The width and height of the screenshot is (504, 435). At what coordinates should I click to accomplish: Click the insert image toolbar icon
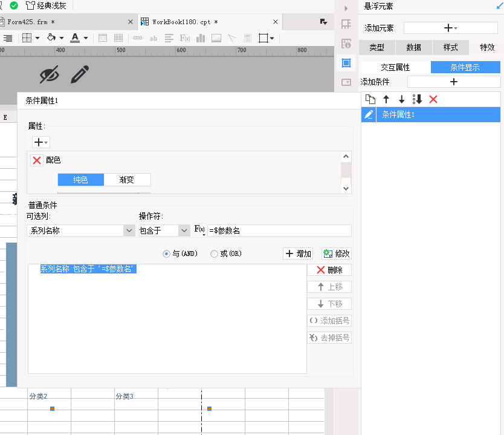pyautogui.click(x=216, y=38)
